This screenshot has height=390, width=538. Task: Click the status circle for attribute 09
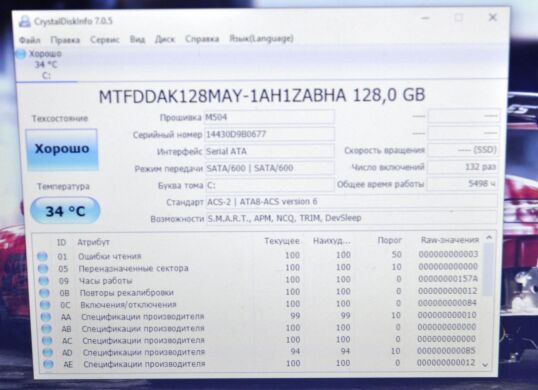pos(44,281)
